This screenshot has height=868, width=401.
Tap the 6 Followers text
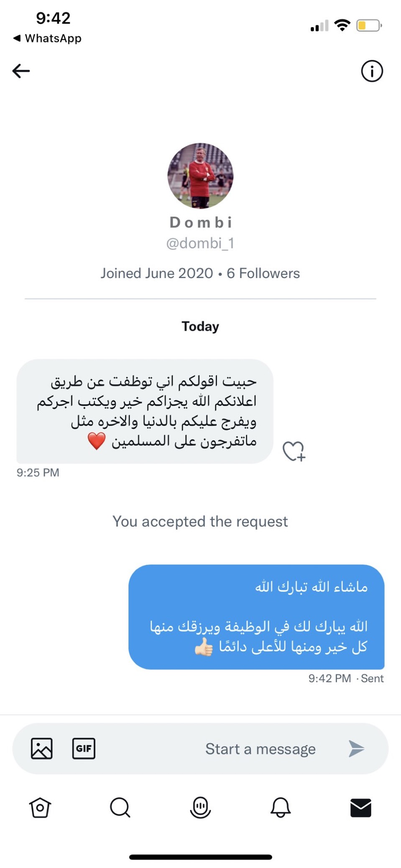[263, 273]
